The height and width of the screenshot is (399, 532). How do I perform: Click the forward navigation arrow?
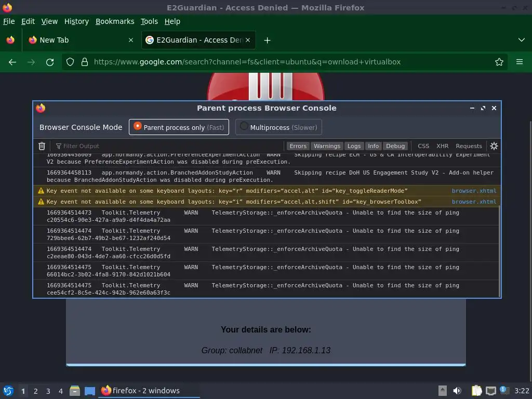coord(31,62)
